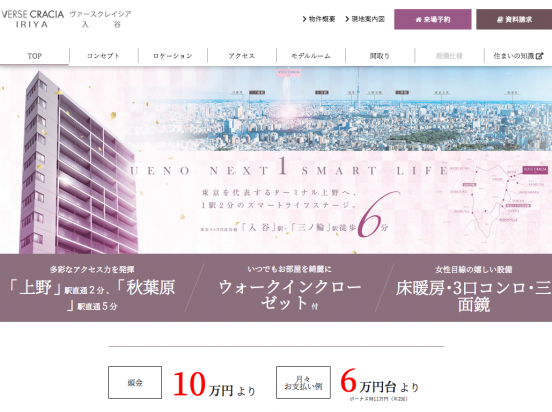Click the red 6万円台より price text
Image resolution: width=552 pixels, height=412 pixels.
tap(380, 381)
